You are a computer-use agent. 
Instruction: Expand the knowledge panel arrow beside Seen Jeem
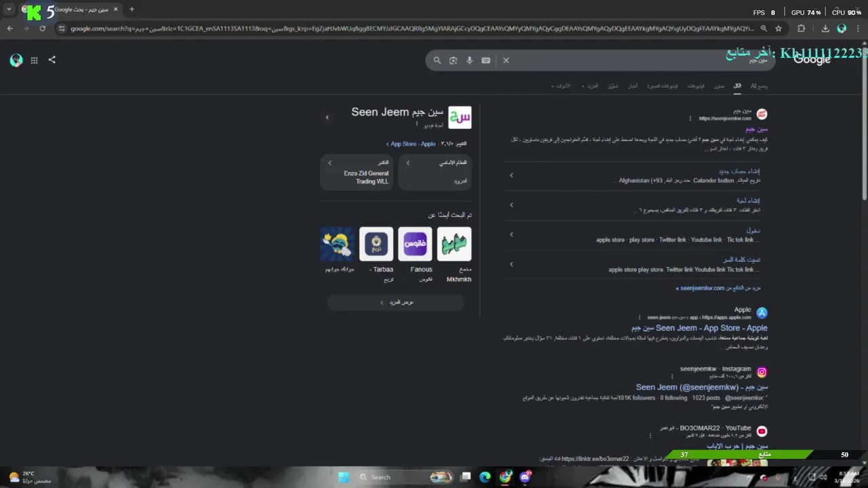coord(327,118)
